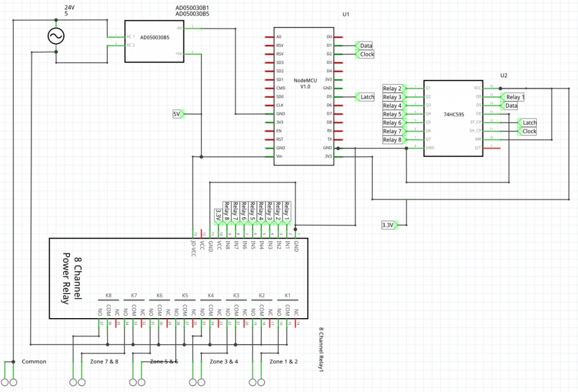578x392 pixels.
Task: Select the 74HC595 shift register label
Action: [454, 114]
